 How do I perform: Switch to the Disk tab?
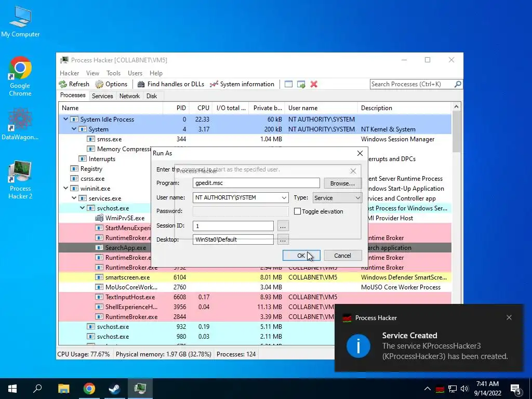coord(152,96)
